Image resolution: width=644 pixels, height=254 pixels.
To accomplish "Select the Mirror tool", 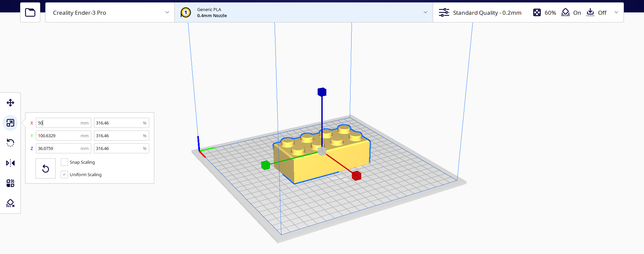I will click(x=10, y=163).
